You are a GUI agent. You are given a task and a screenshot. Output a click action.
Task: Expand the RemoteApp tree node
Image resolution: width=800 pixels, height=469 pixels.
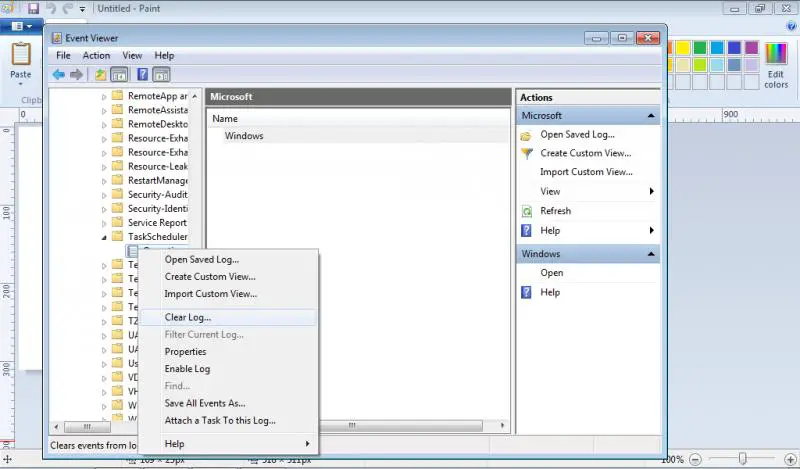104,96
